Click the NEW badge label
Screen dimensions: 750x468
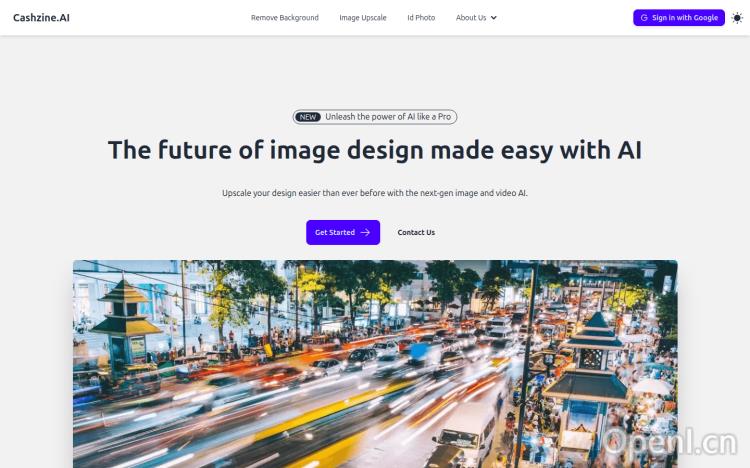pyautogui.click(x=308, y=117)
